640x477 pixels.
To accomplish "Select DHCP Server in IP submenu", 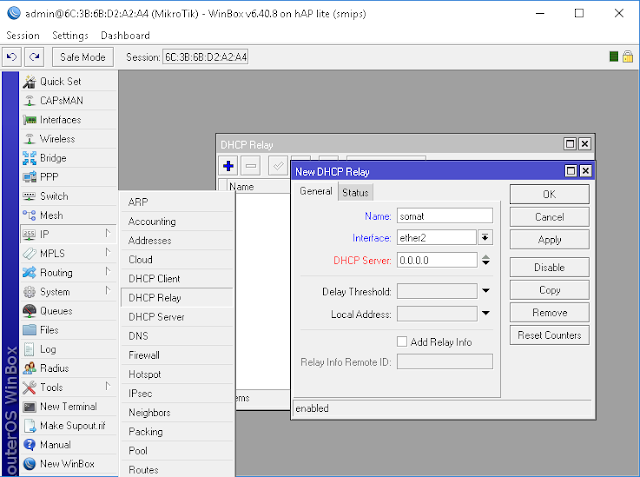I will coord(177,317).
